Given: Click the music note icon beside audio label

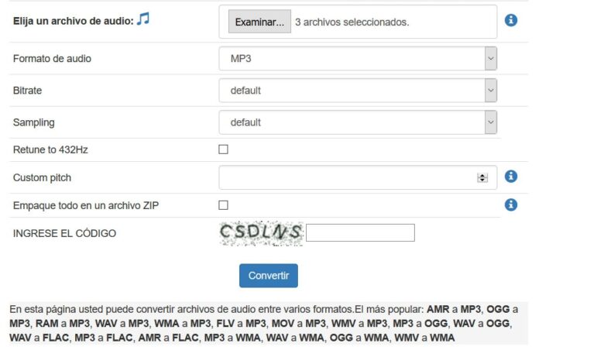Looking at the screenshot, I should coord(142,19).
